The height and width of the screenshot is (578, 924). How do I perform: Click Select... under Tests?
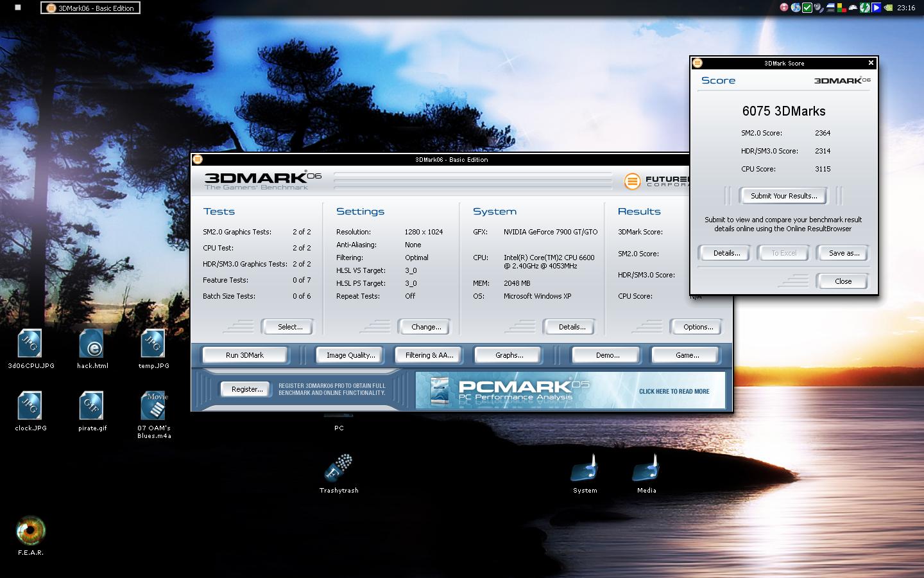coord(287,327)
